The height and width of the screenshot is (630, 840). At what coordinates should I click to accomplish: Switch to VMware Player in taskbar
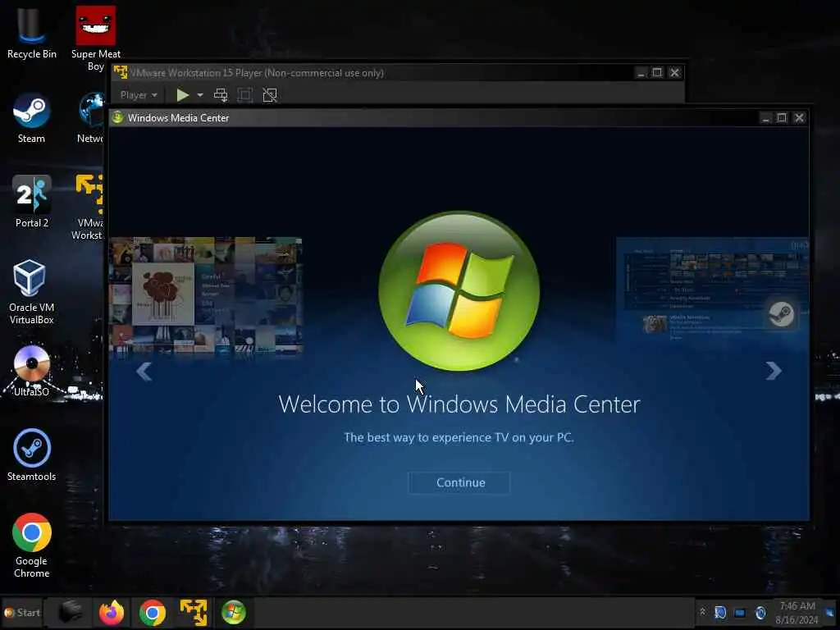coord(194,612)
